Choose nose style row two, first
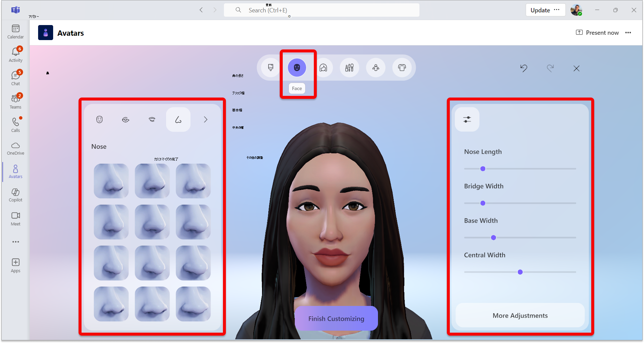 [111, 222]
